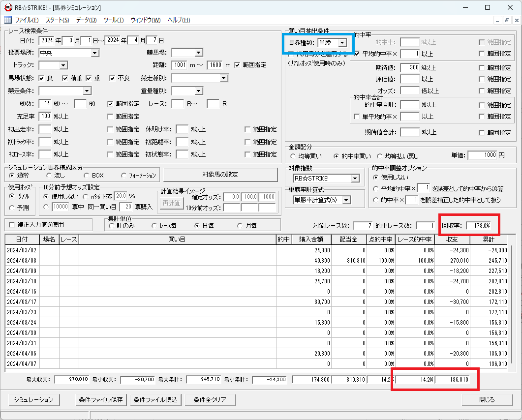Click the 日付 column header
Viewport: 522px width, 420px height.
click(x=22, y=240)
